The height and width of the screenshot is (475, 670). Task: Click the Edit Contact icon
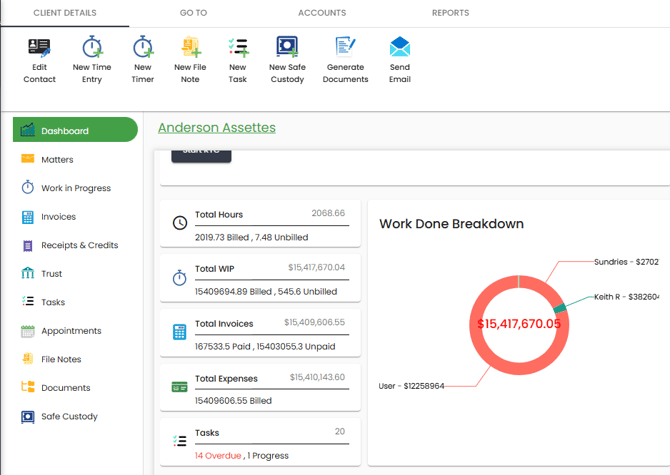(x=39, y=48)
